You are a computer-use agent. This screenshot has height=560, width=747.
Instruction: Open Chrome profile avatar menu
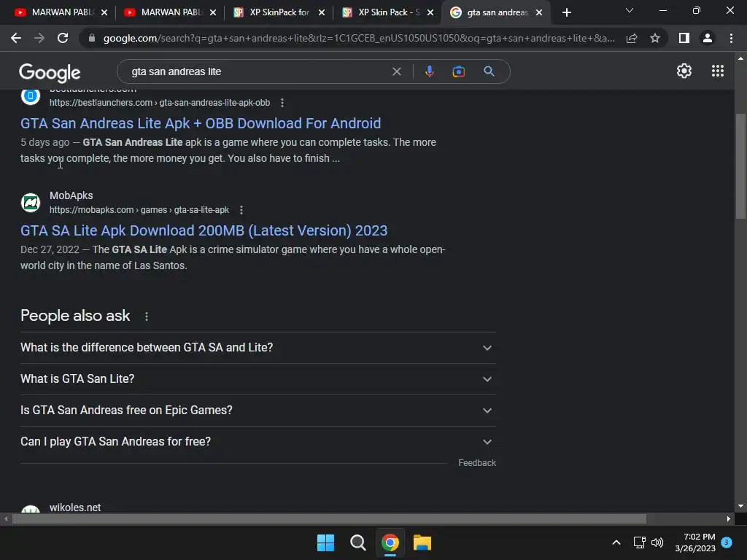coord(708,38)
